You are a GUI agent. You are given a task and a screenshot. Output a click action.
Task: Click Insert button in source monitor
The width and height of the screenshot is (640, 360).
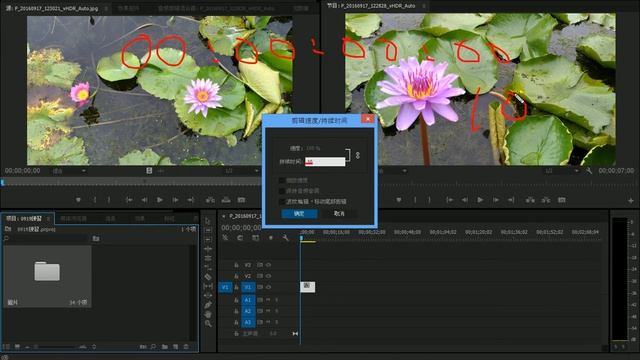pos(210,200)
